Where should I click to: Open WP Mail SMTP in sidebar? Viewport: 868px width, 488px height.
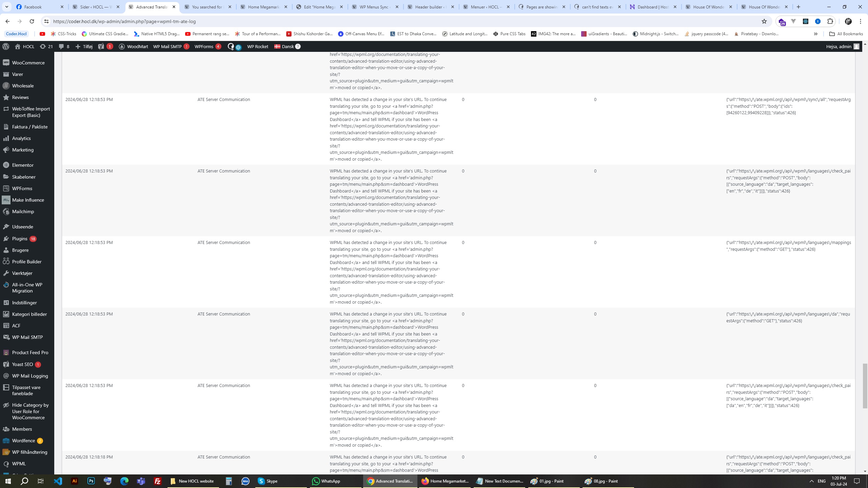point(27,337)
